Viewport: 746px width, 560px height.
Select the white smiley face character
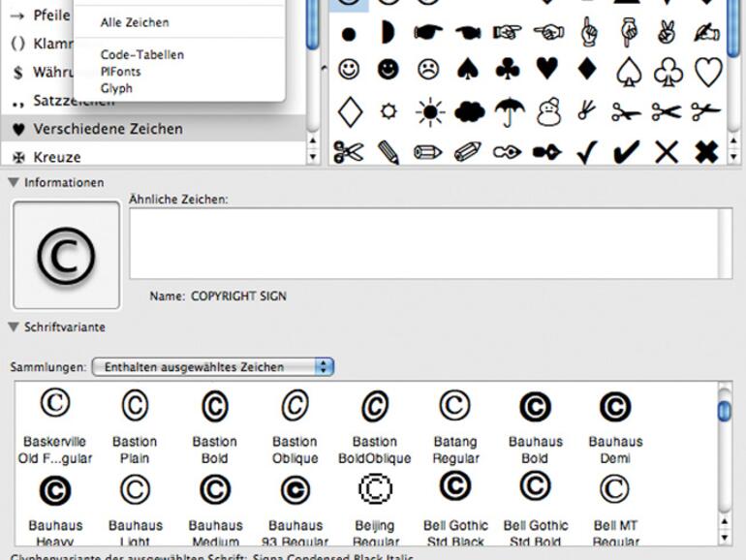(349, 70)
